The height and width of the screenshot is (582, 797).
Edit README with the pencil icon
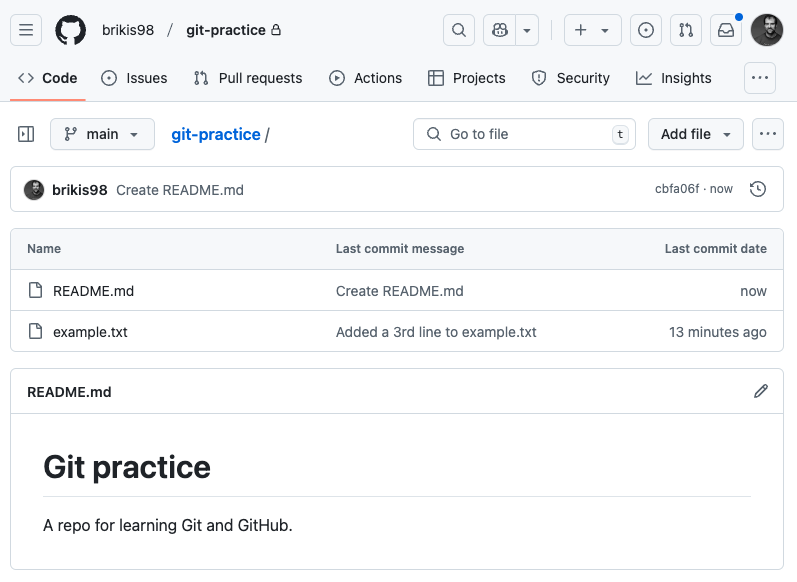[x=761, y=391]
